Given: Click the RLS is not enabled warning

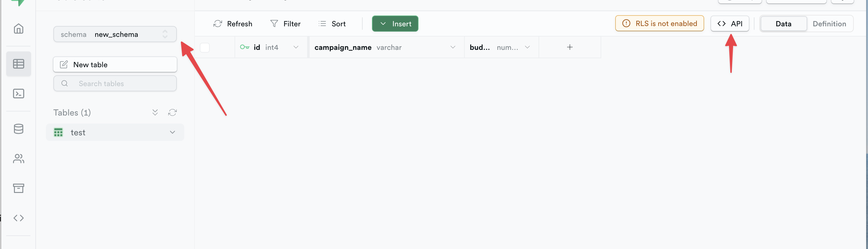Looking at the screenshot, I should click(x=659, y=23).
